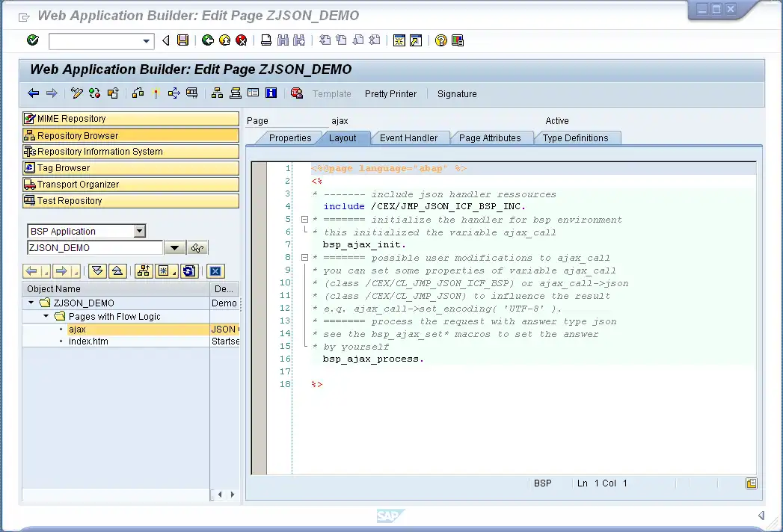
Task: Click the green Enter checkmark icon
Action: (32, 40)
